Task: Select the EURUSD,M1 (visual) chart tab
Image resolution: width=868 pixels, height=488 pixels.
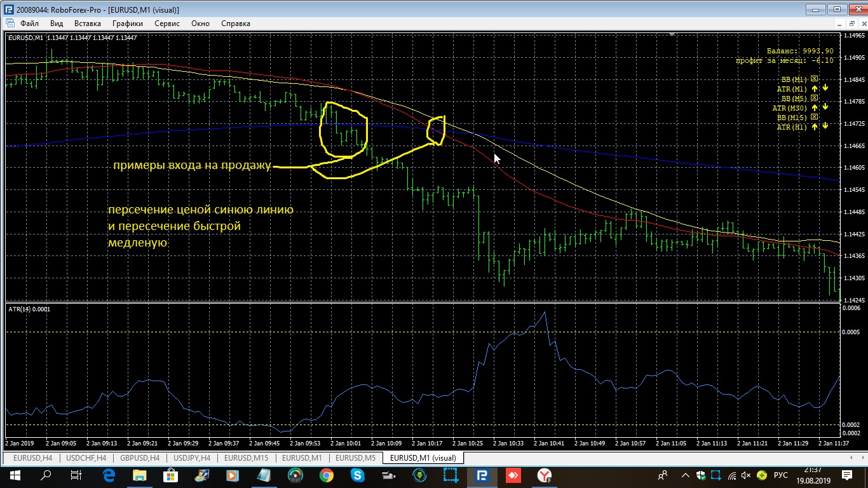Action: coord(423,457)
